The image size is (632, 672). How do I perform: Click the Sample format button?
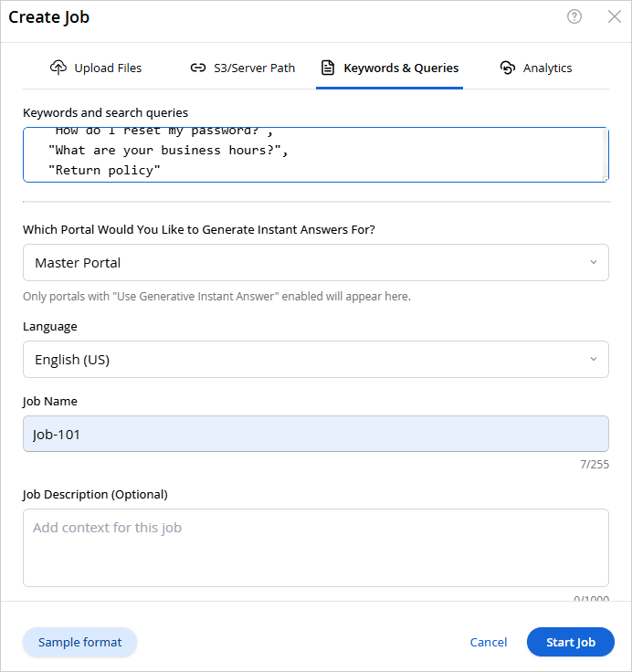(79, 642)
